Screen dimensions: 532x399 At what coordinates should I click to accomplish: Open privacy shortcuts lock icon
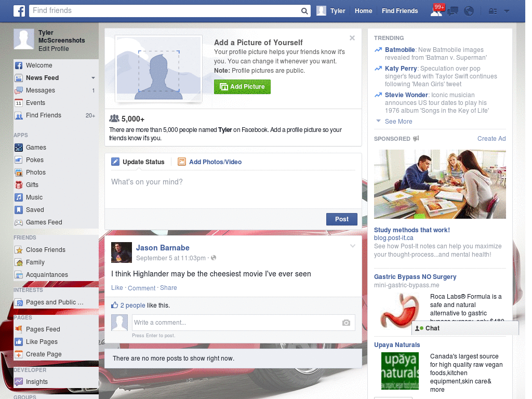[493, 11]
